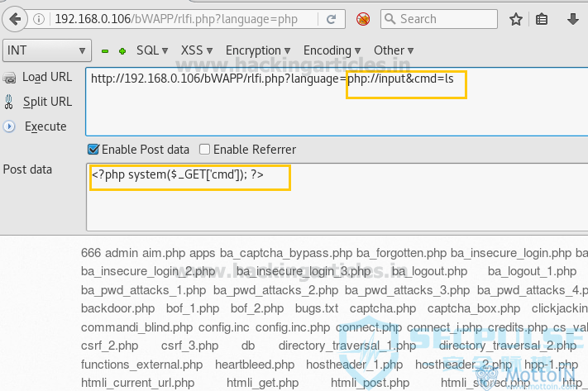Open the Encoding menu
588x391 pixels.
tap(332, 50)
